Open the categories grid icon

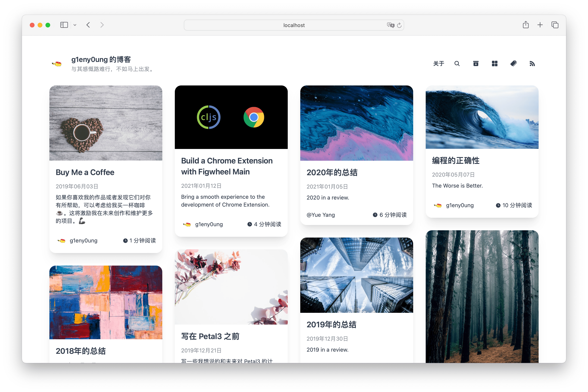tap(495, 64)
